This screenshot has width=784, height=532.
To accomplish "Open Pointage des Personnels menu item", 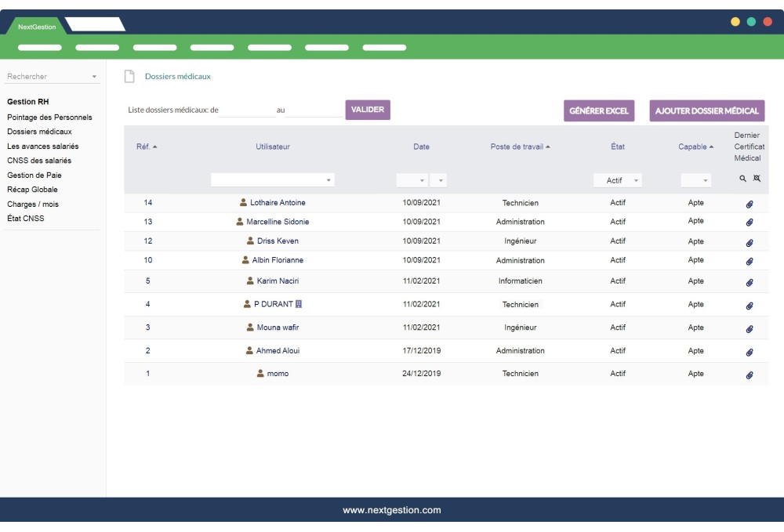I will (49, 118).
